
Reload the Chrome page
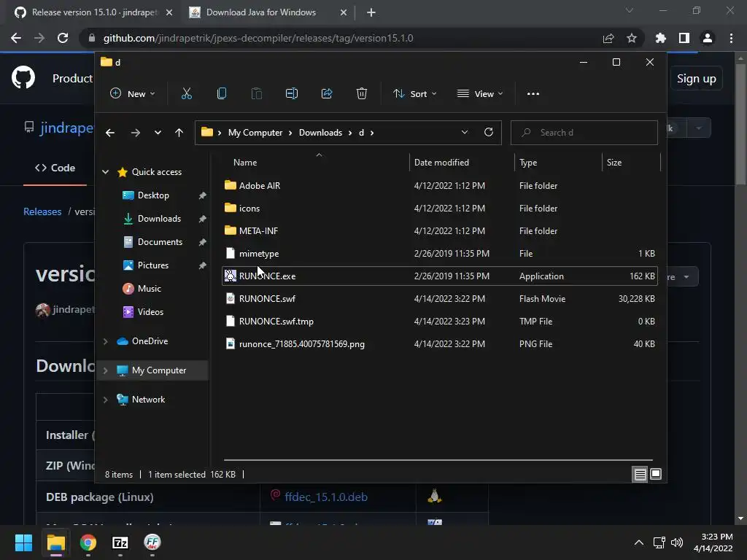[x=63, y=38]
